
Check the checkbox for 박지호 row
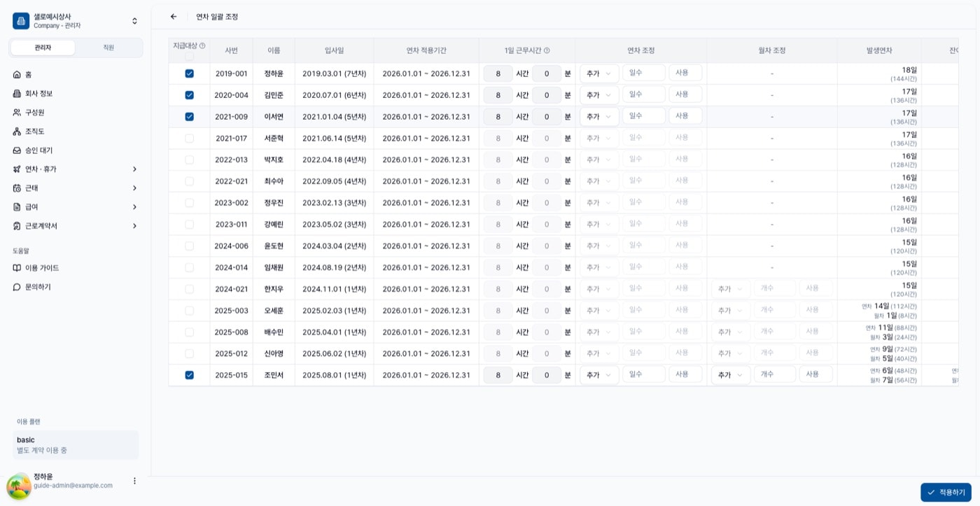coord(189,160)
